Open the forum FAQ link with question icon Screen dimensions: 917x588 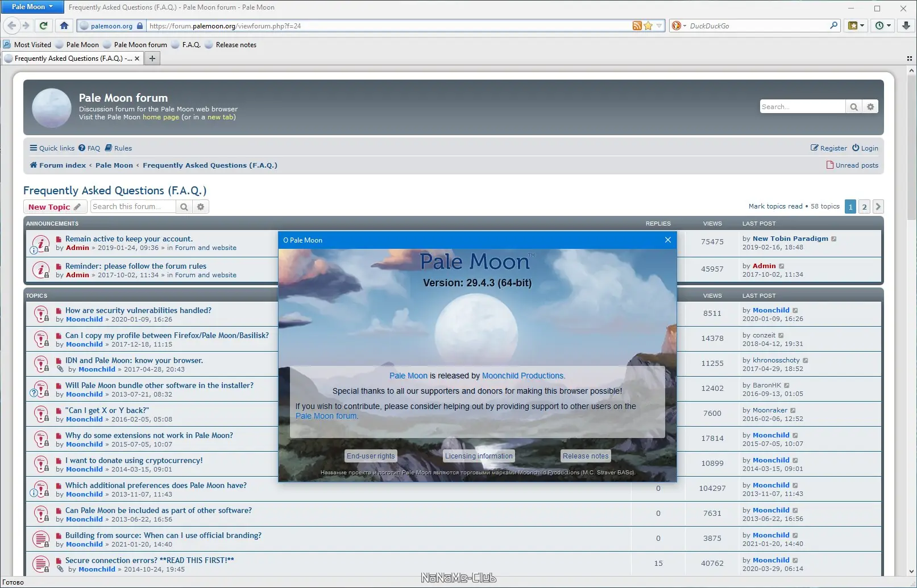tap(89, 148)
